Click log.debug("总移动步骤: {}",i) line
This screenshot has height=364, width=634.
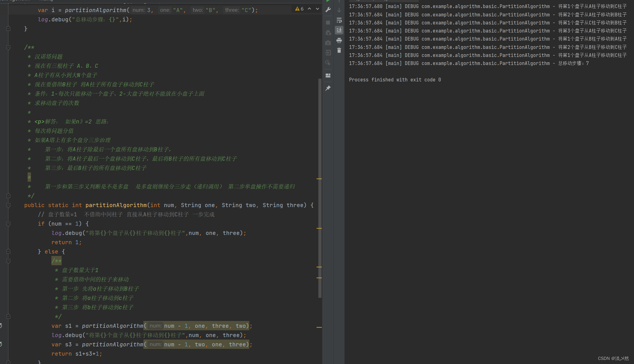[85, 19]
